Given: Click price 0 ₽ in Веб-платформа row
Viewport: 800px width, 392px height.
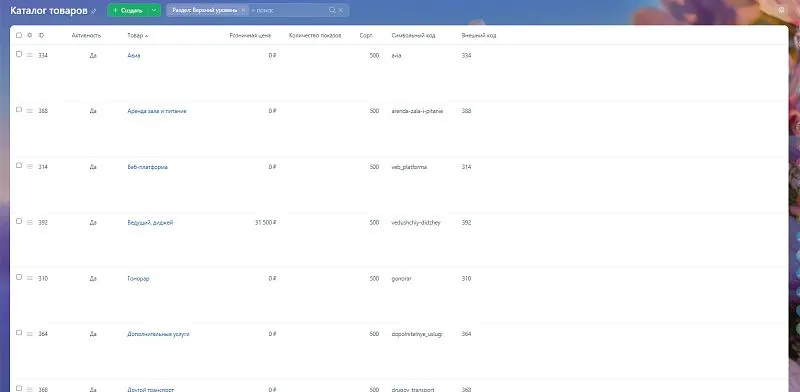Looking at the screenshot, I should click(272, 167).
